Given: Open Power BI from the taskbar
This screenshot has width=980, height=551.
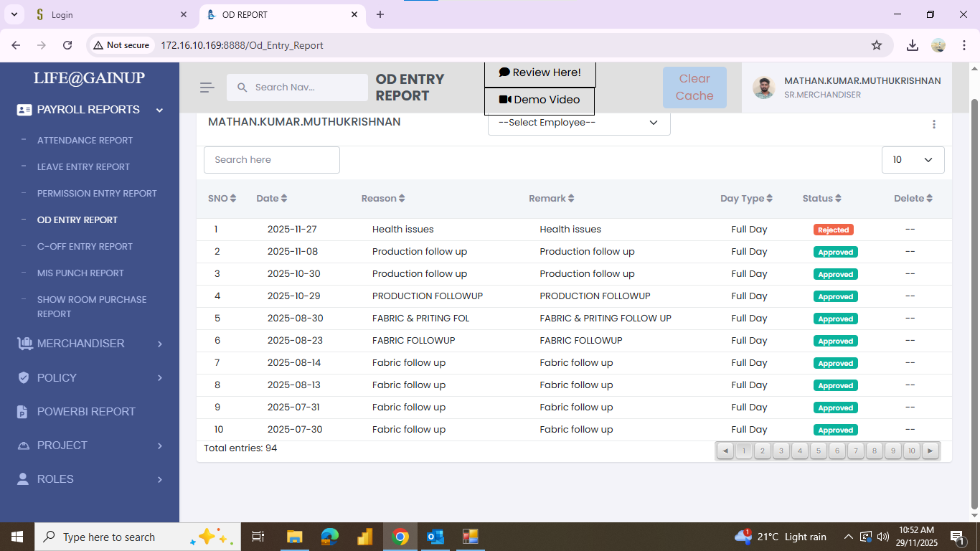Looking at the screenshot, I should point(364,537).
